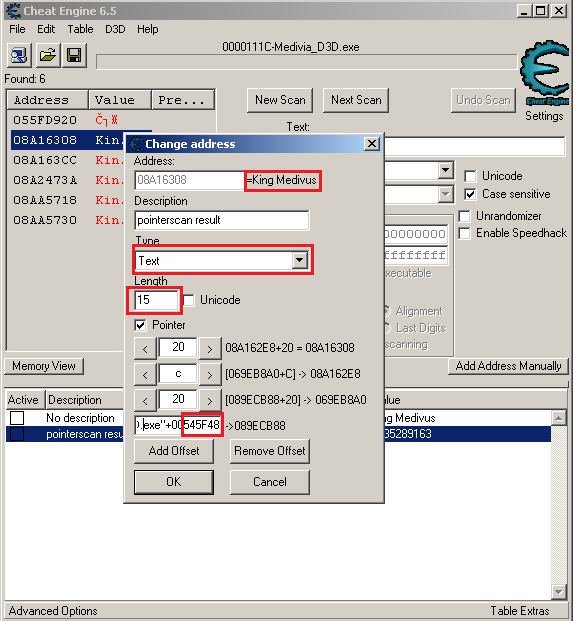Click the Description column header in address table
The height and width of the screenshot is (621, 573).
coord(84,400)
